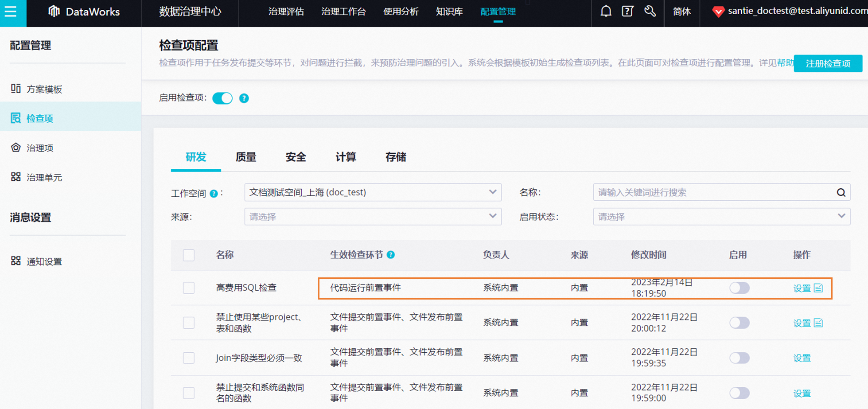Switch to the 安全 tab
Screen dimensions: 868x409
296,157
